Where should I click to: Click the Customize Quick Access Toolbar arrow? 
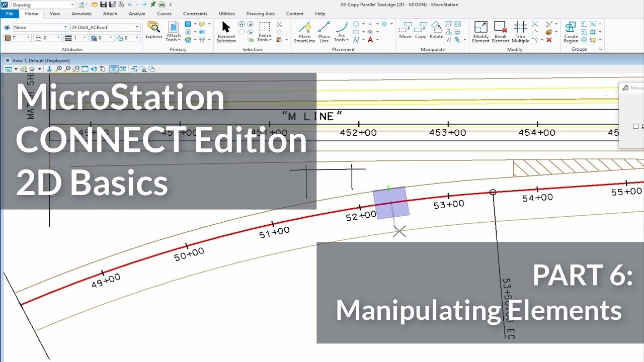coord(170,5)
